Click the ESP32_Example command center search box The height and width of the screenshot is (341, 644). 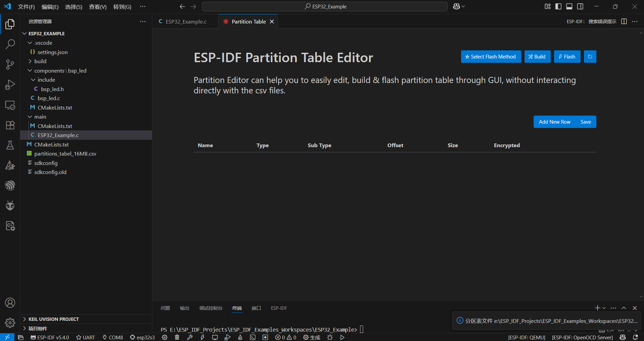[325, 6]
